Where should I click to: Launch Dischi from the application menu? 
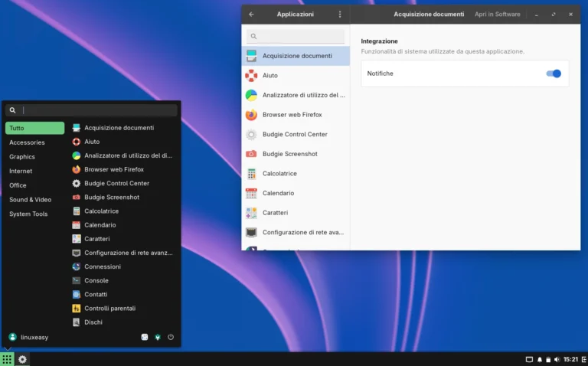coord(93,322)
